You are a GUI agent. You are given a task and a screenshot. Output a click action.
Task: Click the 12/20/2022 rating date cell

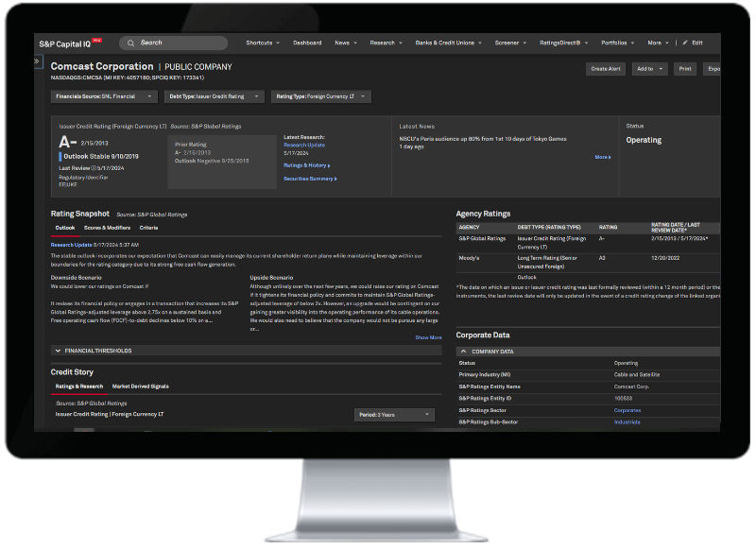[x=665, y=258]
